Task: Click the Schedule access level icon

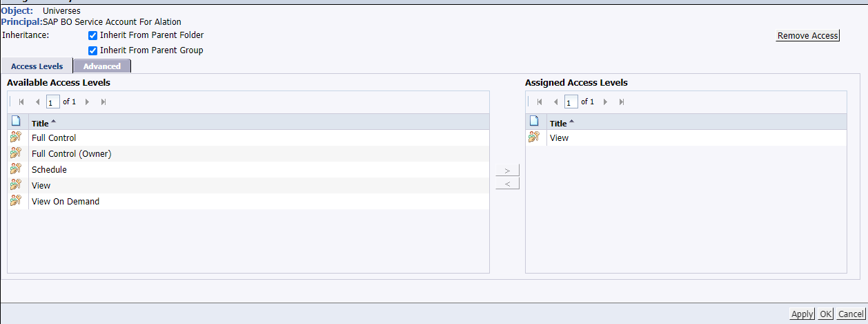Action: [x=16, y=169]
